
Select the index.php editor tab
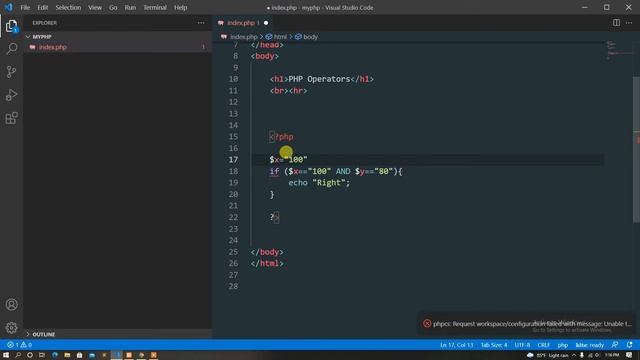coord(243,23)
